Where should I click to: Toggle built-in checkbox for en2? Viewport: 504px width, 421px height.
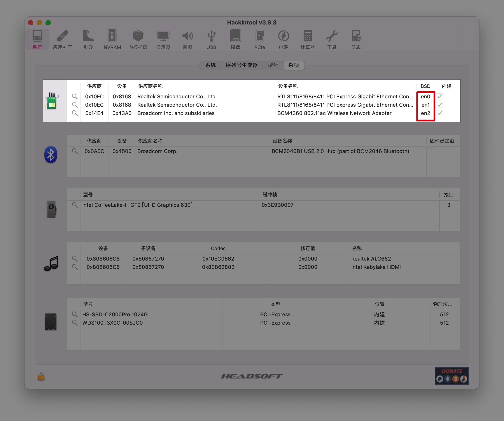pyautogui.click(x=440, y=113)
